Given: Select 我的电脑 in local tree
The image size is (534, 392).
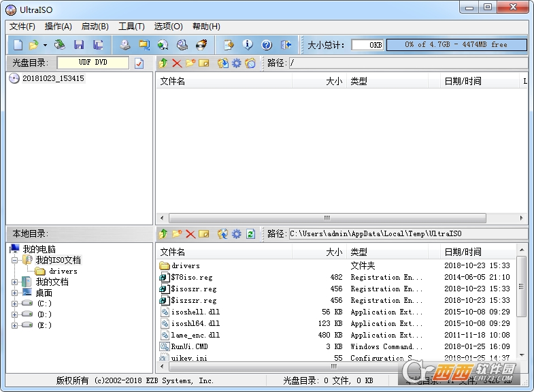Looking at the screenshot, I should coord(39,249).
